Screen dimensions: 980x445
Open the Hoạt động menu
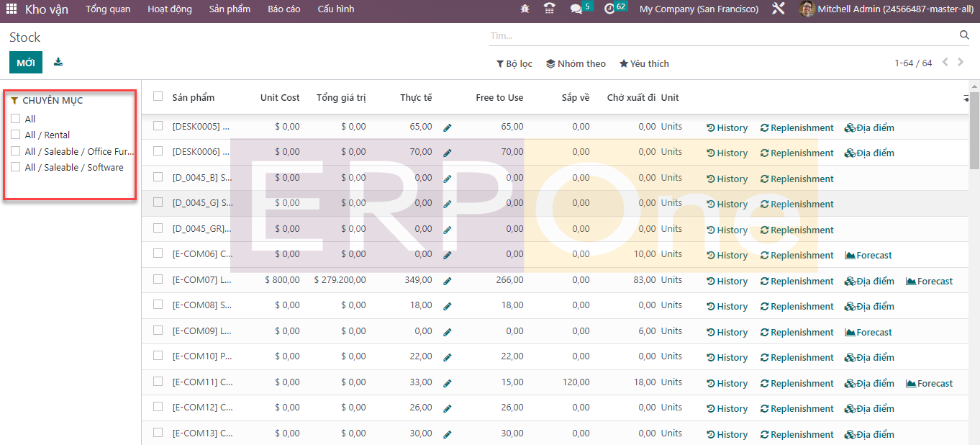pos(170,9)
